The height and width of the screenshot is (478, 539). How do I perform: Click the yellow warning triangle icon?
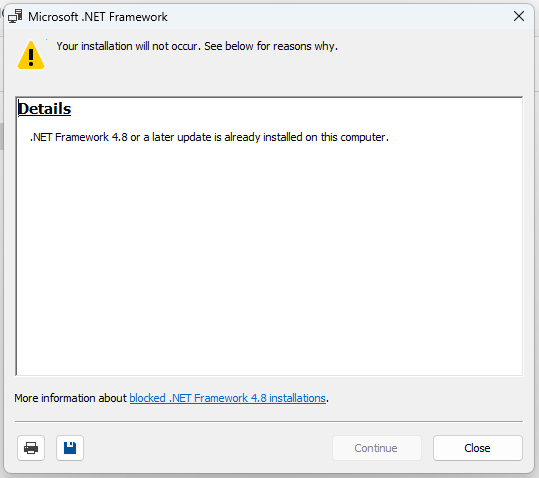[x=31, y=55]
